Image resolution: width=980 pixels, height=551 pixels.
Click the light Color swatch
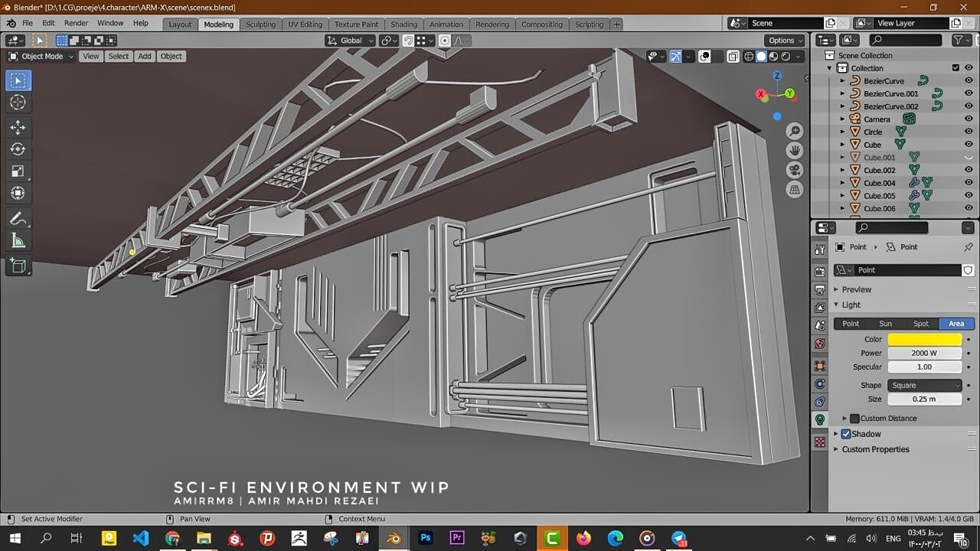click(924, 339)
